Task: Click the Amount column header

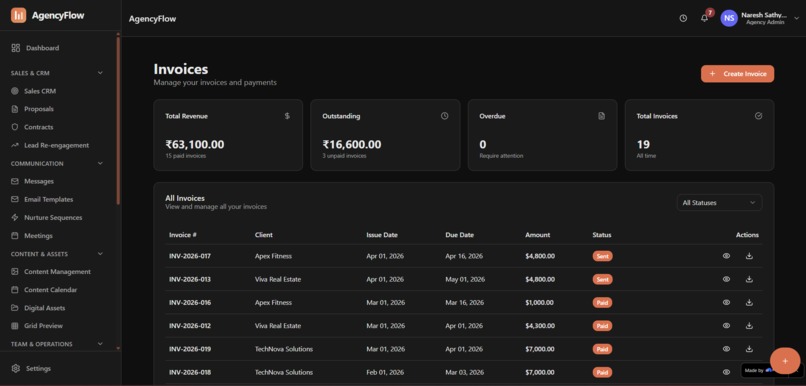Action: click(x=537, y=235)
